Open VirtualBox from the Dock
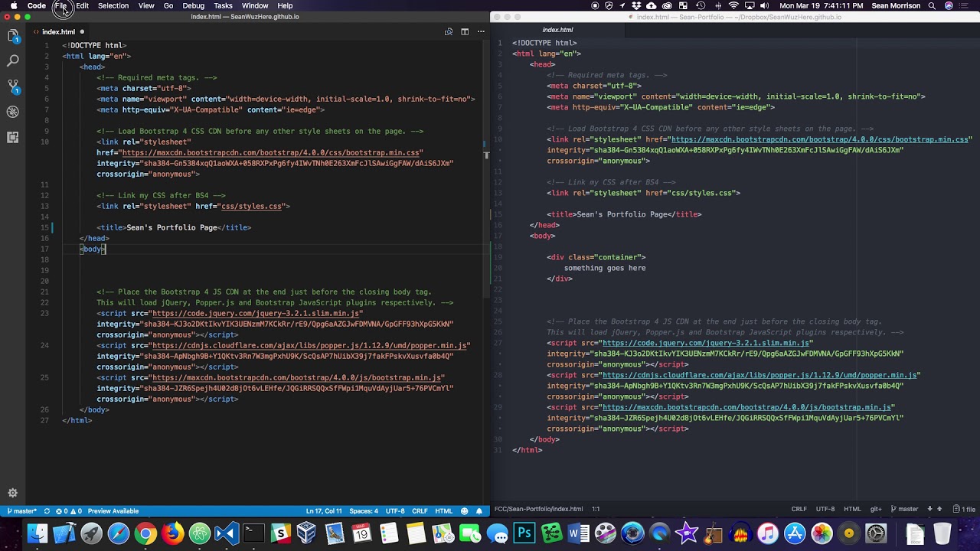980x551 pixels. 307,533
